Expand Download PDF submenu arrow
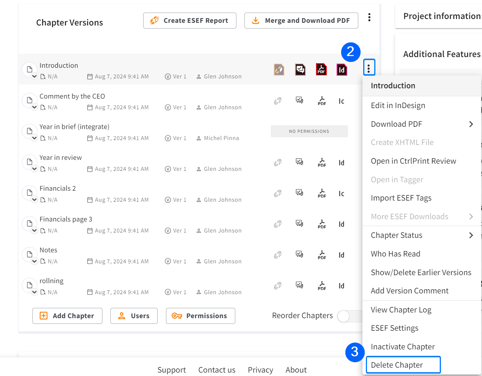The height and width of the screenshot is (376, 482). [471, 124]
